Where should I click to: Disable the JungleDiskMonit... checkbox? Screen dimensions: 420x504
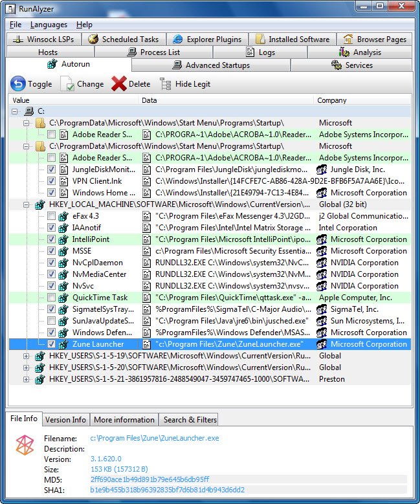pyautogui.click(x=51, y=170)
